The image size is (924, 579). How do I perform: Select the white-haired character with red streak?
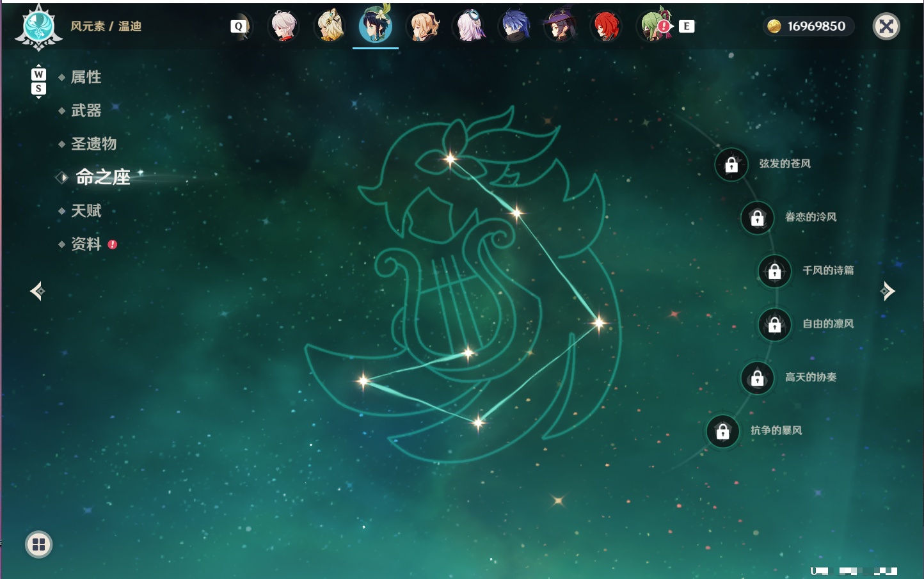click(x=283, y=26)
